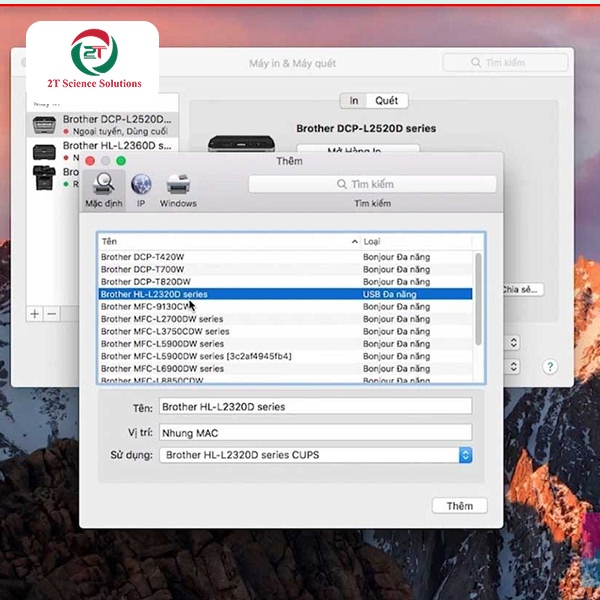Viewport: 600px width, 600px height.
Task: Click the Vị trí location field
Action: click(315, 432)
